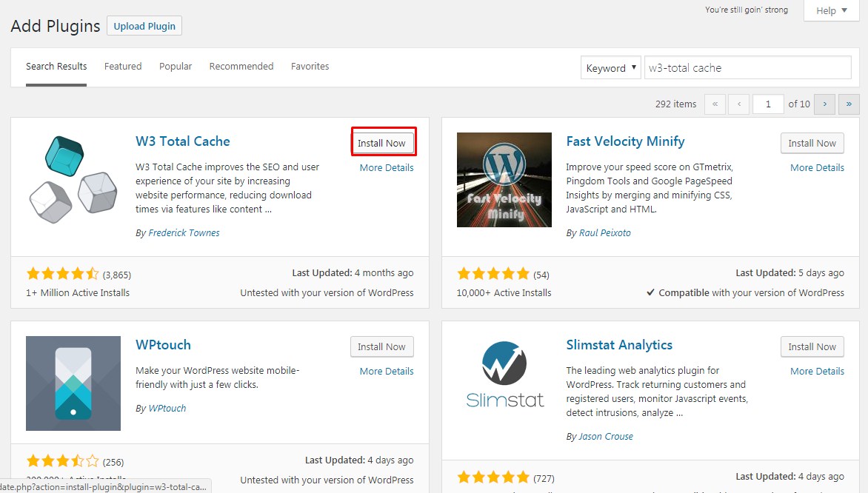Image resolution: width=868 pixels, height=493 pixels.
Task: Open author WPtouch link
Action: pos(167,409)
